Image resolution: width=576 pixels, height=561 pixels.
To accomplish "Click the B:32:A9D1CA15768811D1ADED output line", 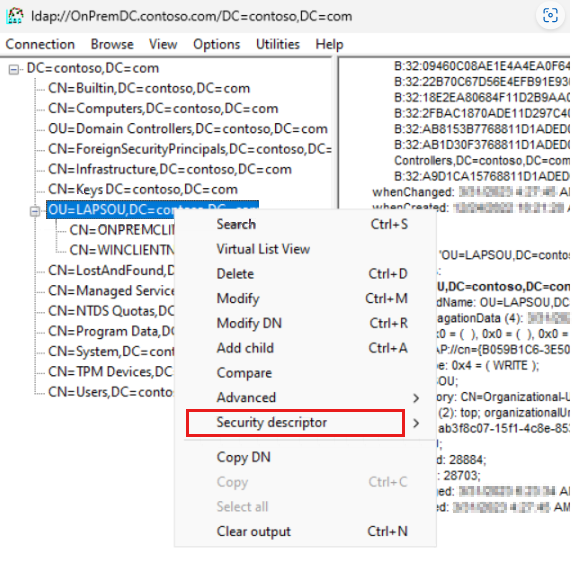I will point(482,176).
